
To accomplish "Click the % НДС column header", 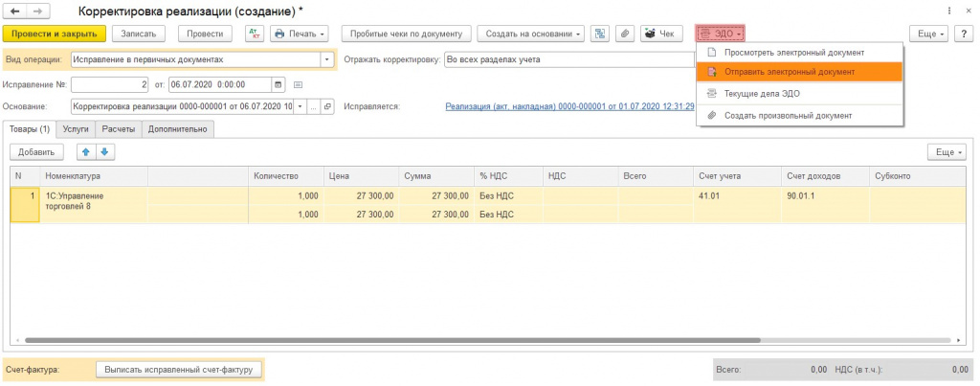I will pyautogui.click(x=508, y=176).
